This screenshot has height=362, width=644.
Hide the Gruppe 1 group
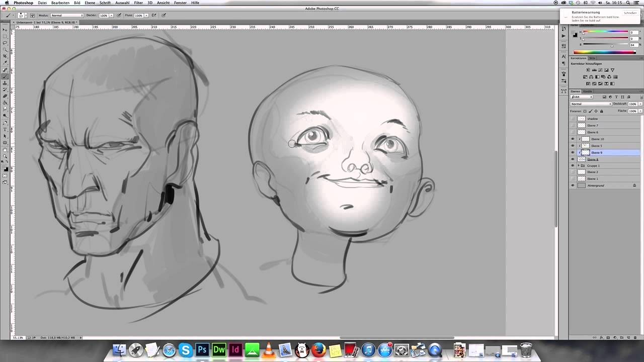click(573, 165)
